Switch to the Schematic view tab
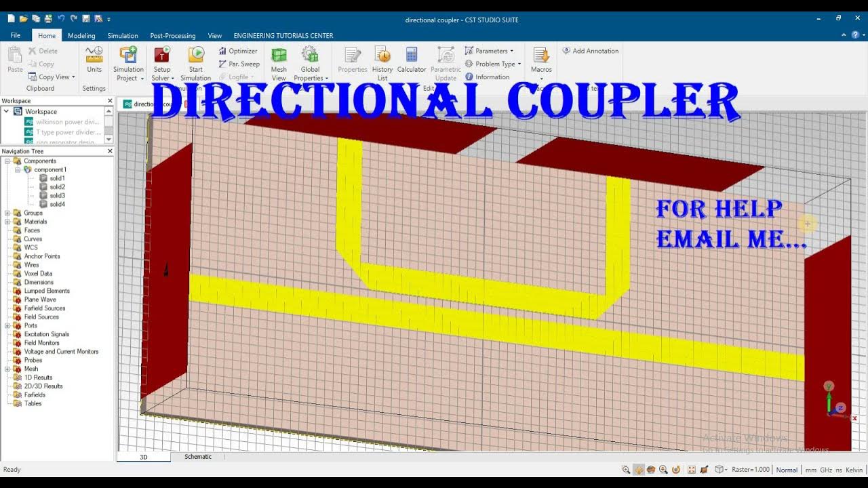Screen dimensions: 868x488 coord(198,457)
